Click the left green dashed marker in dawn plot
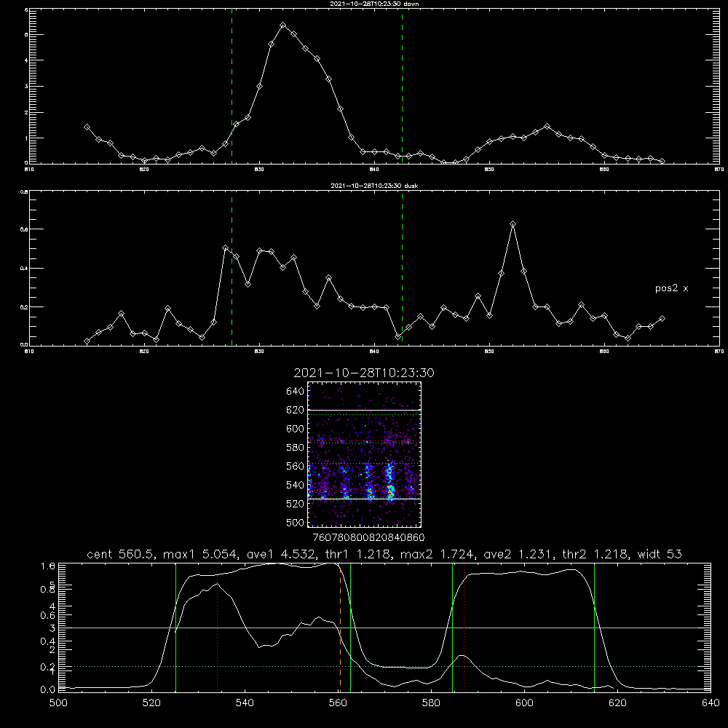 (x=232, y=86)
